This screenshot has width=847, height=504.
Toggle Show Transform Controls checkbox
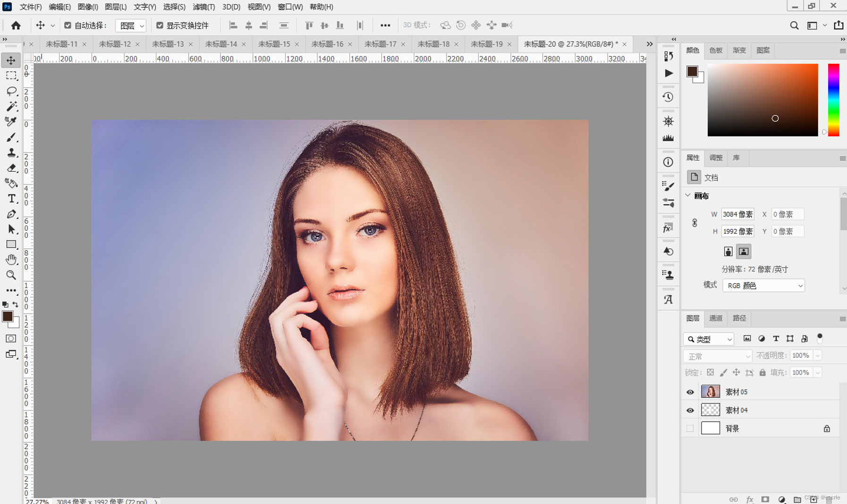[160, 25]
